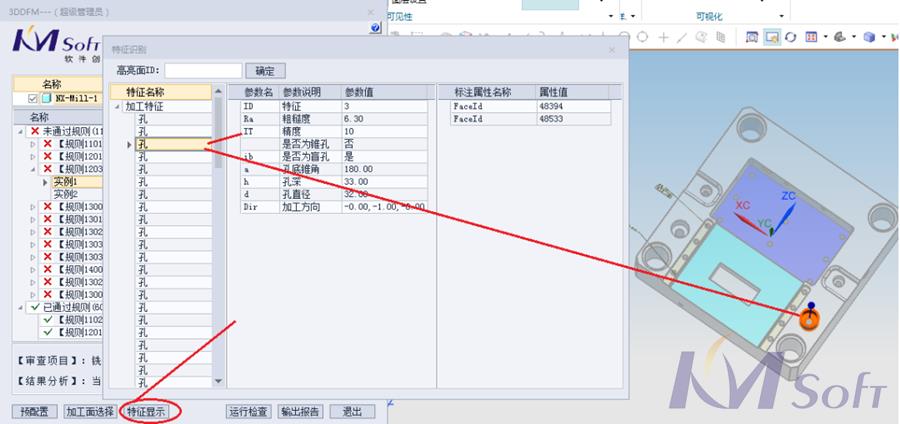Click the 运行检查 button

[x=248, y=411]
